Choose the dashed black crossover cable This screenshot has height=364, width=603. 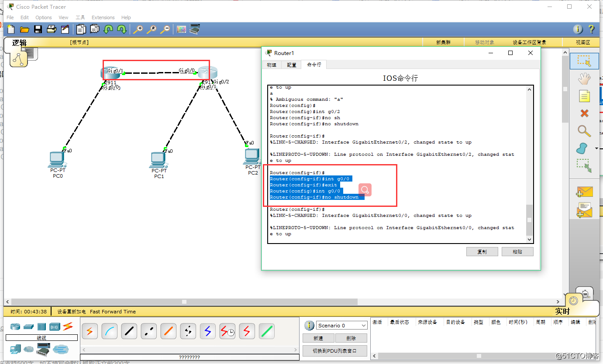[x=148, y=331]
